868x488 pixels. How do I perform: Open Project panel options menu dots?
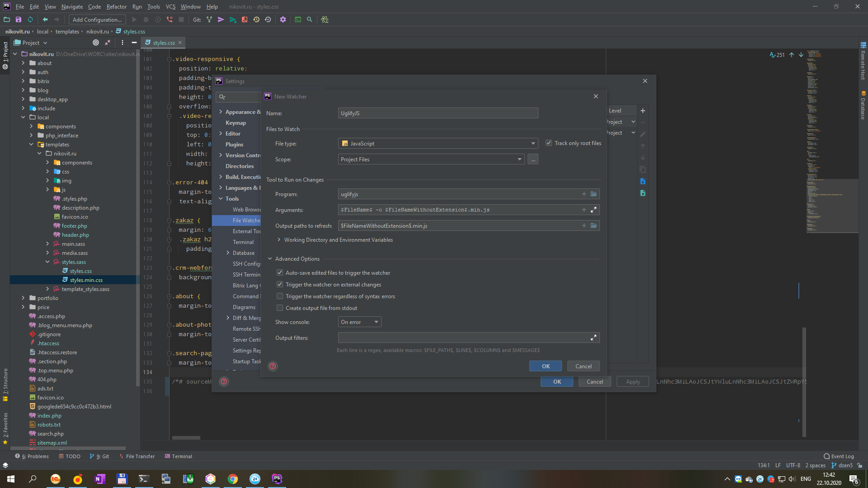123,42
